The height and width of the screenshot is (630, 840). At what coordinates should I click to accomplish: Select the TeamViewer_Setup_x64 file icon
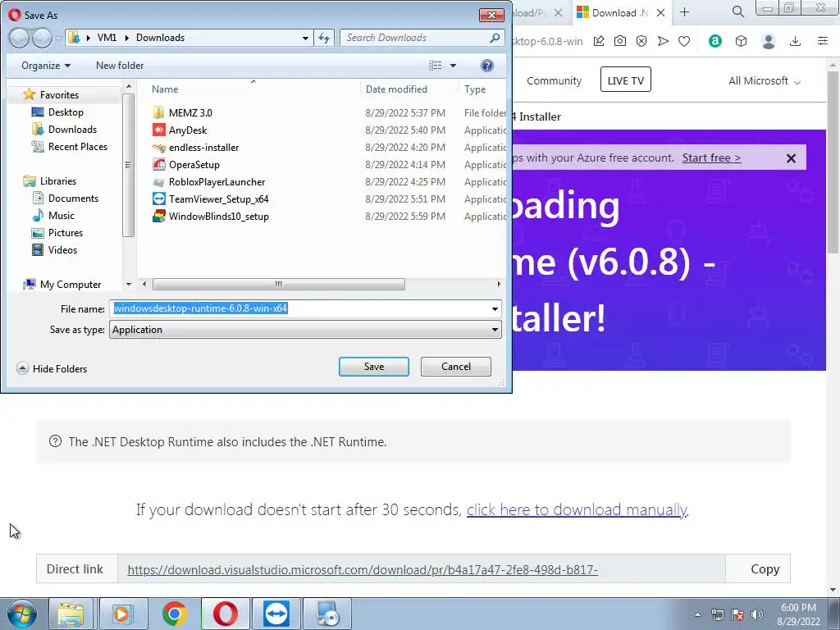[158, 199]
